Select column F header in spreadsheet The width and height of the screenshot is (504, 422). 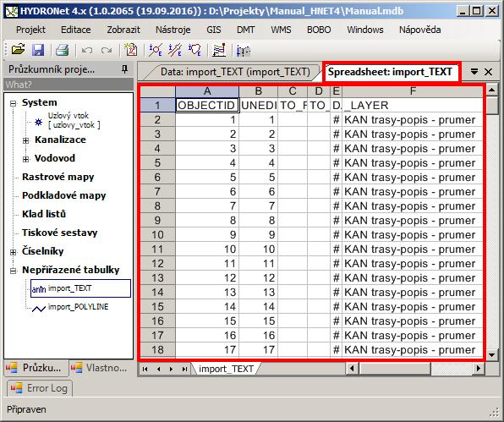point(413,91)
